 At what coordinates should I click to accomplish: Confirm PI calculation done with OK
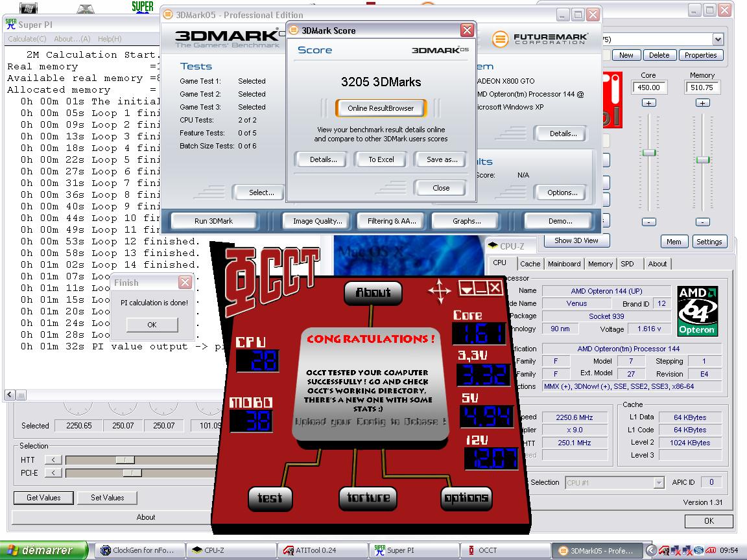tap(152, 325)
